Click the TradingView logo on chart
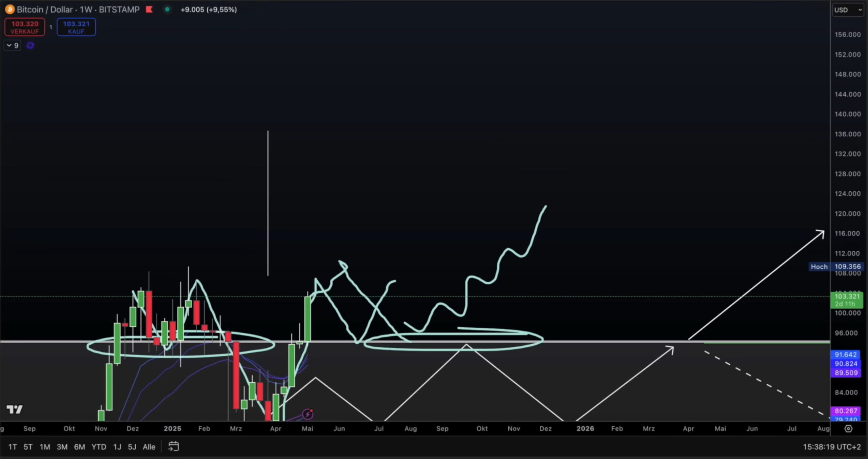Screen dimensions: 868x459 [15, 409]
